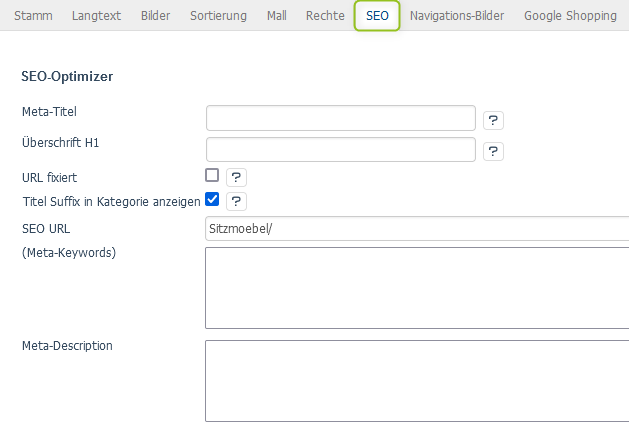The height and width of the screenshot is (429, 629).
Task: Show help for Titel Suffix option
Action: click(x=236, y=201)
